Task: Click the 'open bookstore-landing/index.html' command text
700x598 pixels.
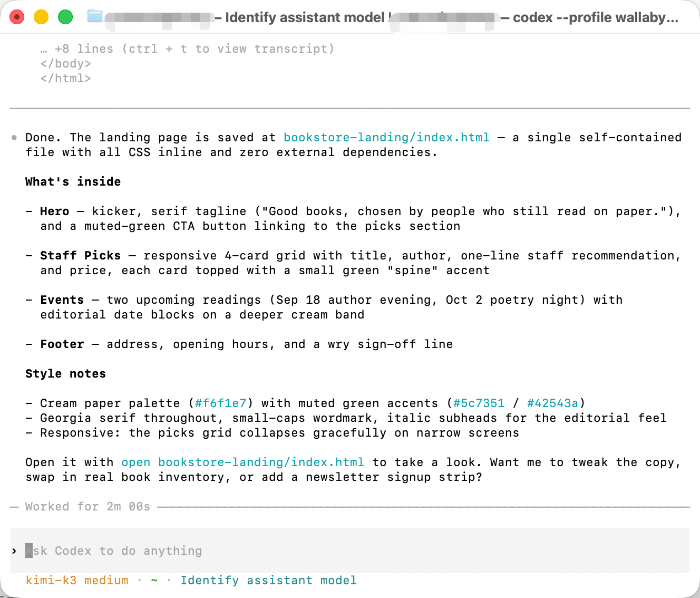Action: pyautogui.click(x=242, y=462)
